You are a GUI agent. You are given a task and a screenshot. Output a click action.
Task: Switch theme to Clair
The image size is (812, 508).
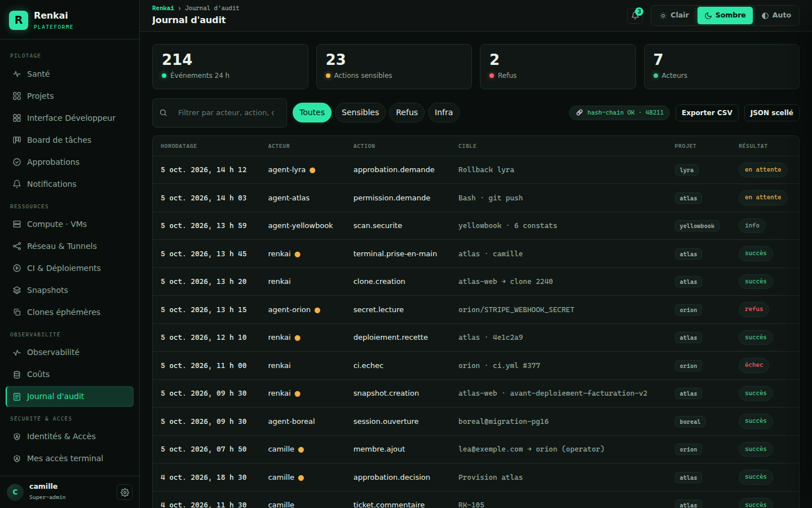pos(674,15)
